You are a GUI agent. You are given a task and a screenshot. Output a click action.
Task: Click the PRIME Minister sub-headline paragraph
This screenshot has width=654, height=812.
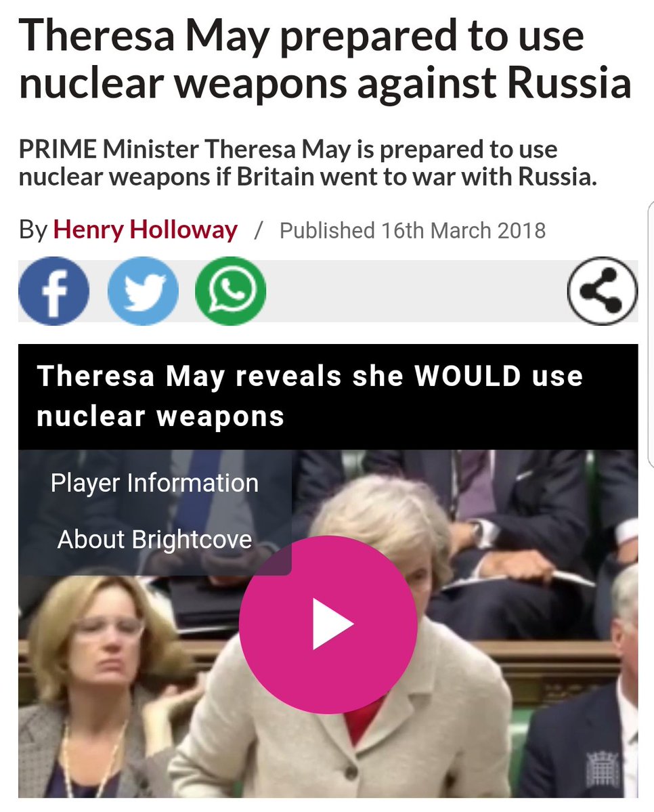[308, 163]
